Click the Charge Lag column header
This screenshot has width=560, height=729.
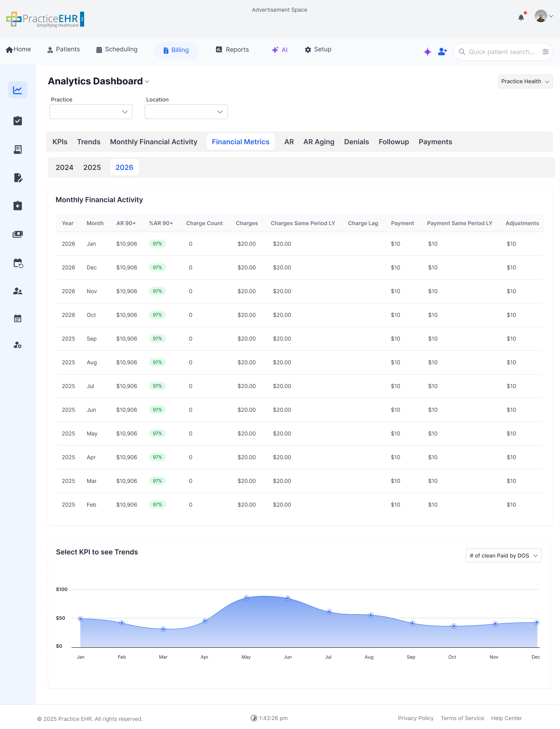pyautogui.click(x=363, y=223)
